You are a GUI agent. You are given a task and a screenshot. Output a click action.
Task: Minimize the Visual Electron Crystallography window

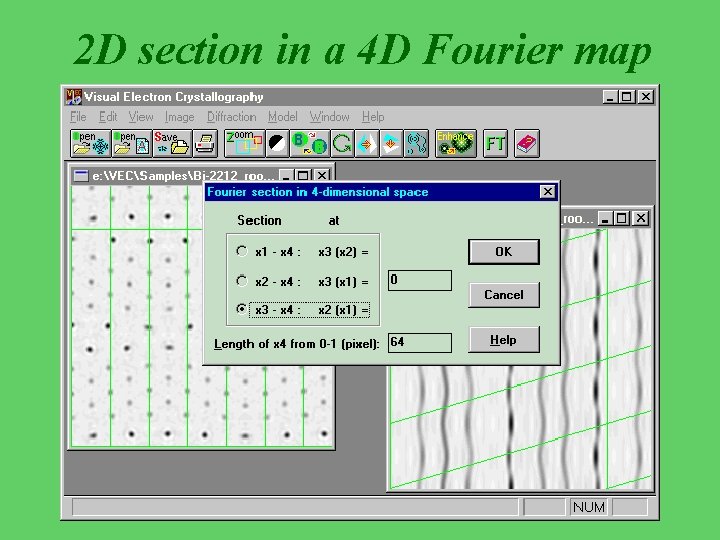(610, 97)
